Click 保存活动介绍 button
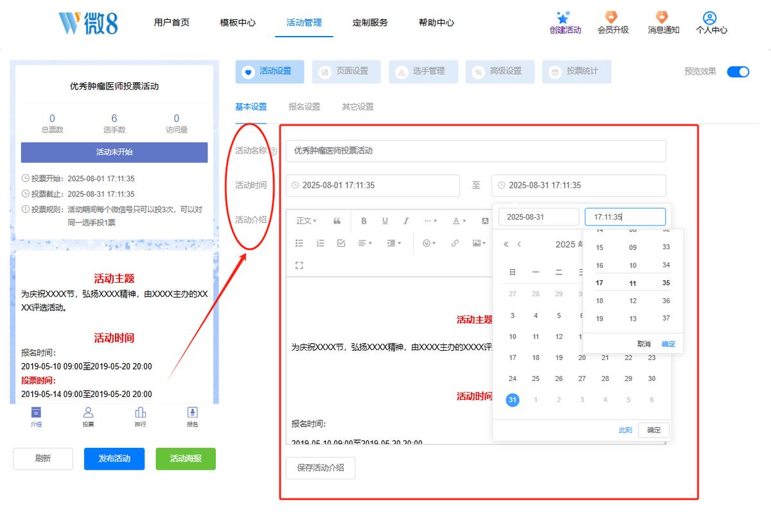This screenshot has width=771, height=532. (321, 468)
